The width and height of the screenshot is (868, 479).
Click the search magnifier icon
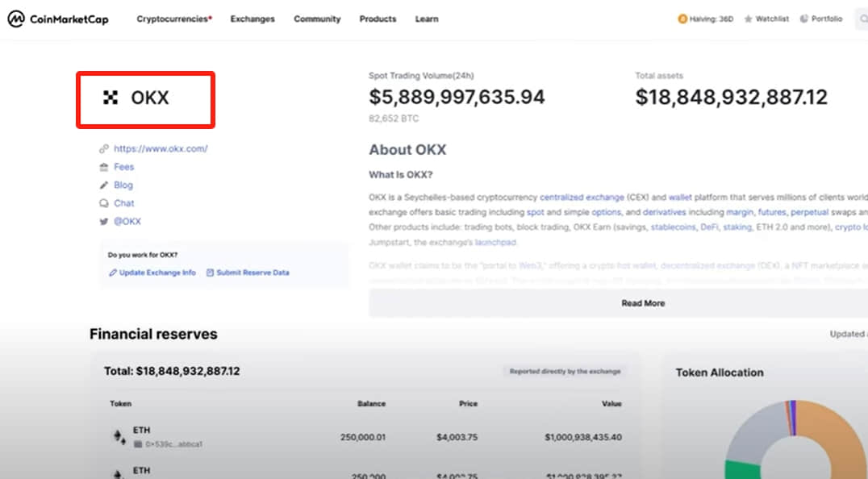point(864,19)
